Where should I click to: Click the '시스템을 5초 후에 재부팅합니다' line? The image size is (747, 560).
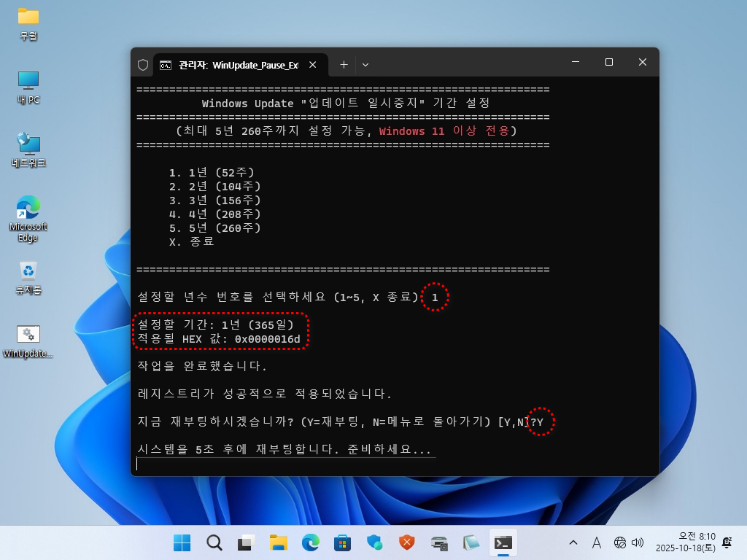click(x=285, y=449)
